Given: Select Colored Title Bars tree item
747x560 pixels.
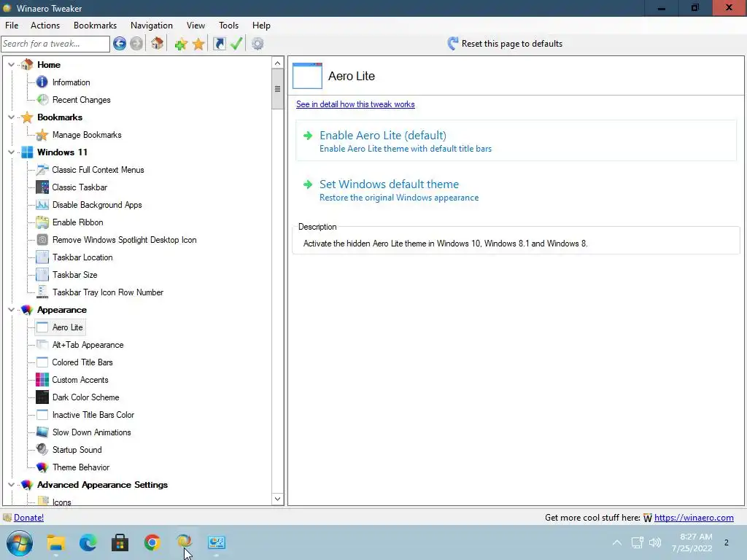Looking at the screenshot, I should coord(82,362).
